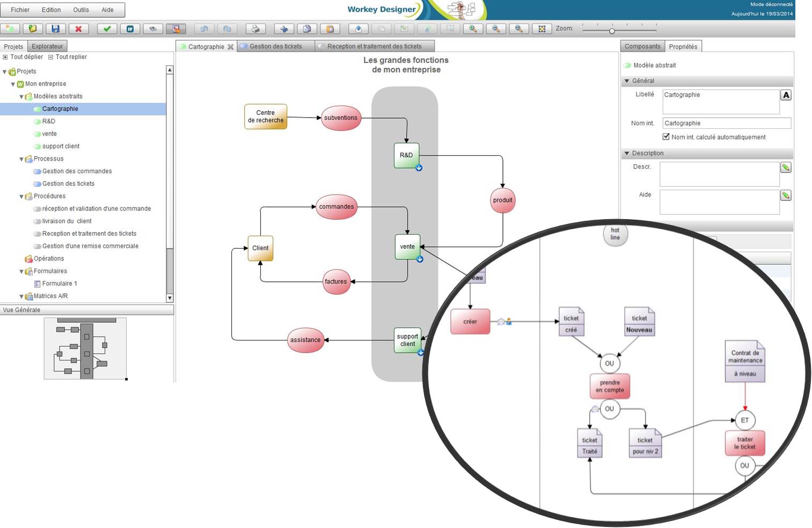Click the red X delete icon
The width and height of the screenshot is (812, 528).
pos(78,28)
